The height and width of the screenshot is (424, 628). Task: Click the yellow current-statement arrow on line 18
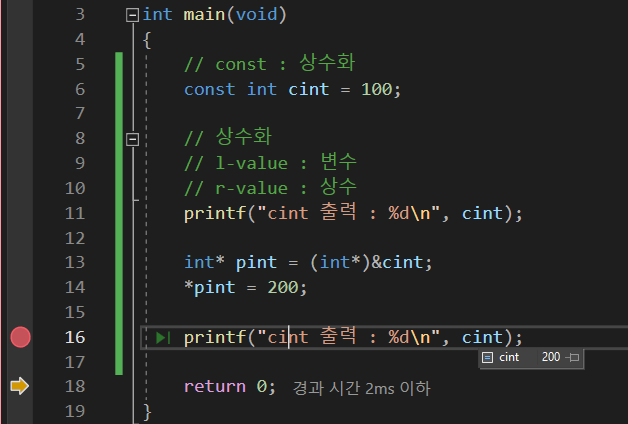click(19, 386)
